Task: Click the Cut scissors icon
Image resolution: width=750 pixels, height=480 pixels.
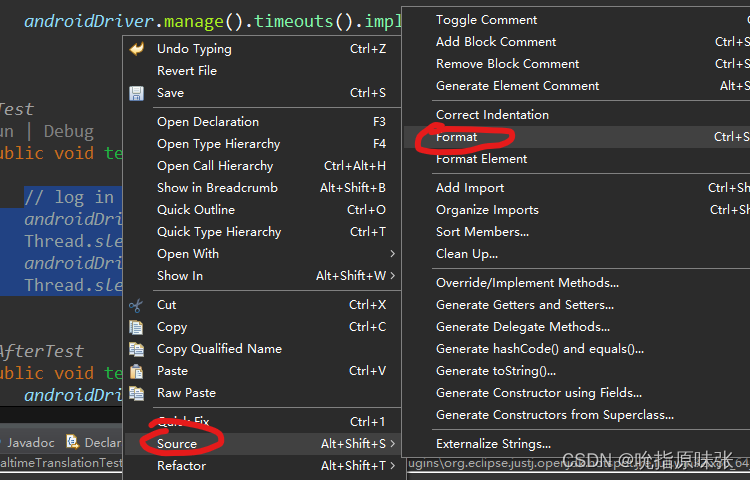Action: [137, 305]
